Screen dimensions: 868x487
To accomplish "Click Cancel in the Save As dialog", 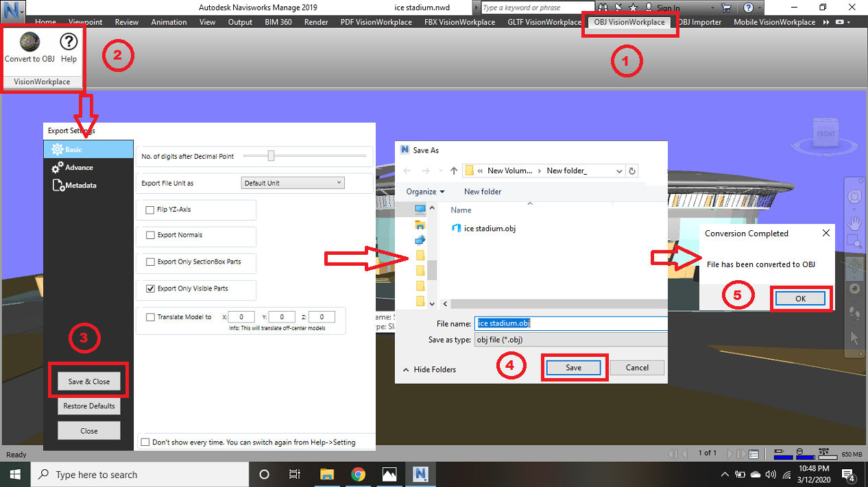I will click(637, 368).
